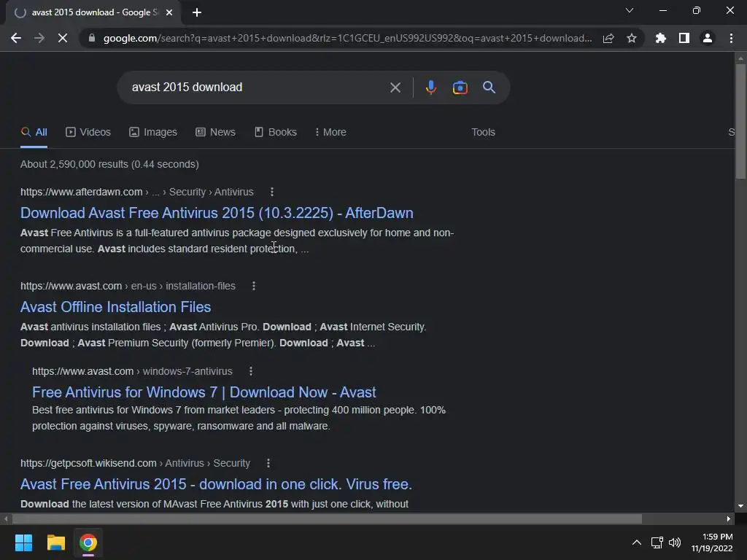747x560 pixels.
Task: Open File Explorer from the taskbar
Action: point(55,542)
